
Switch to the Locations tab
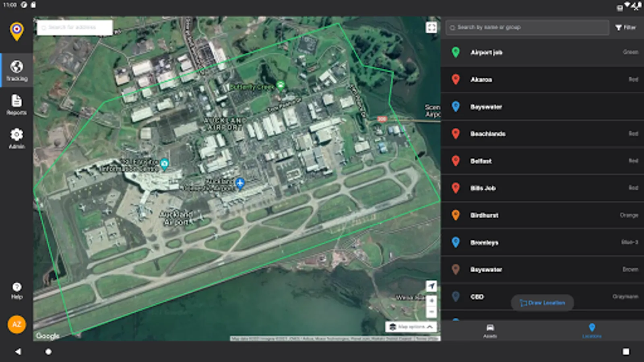click(592, 331)
